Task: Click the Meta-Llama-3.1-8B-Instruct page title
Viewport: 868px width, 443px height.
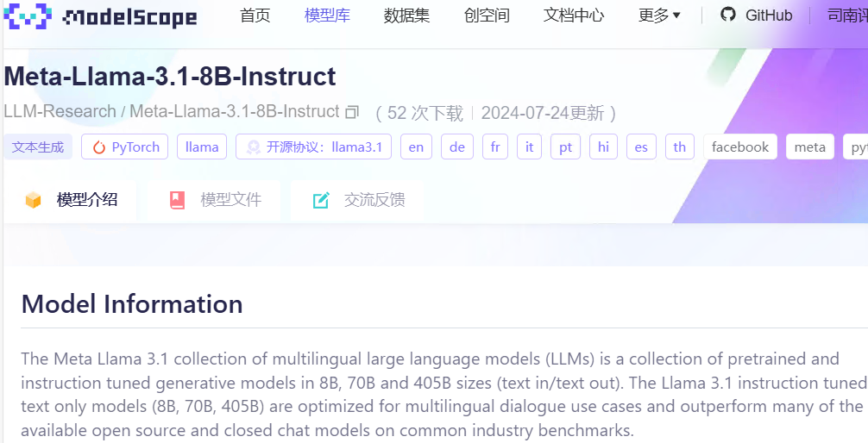Action: click(170, 77)
